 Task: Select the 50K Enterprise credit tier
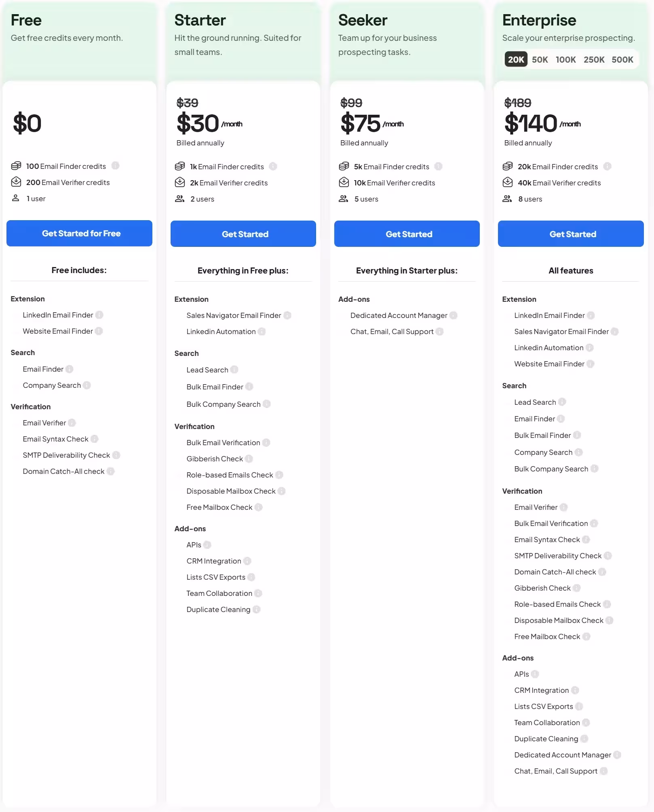coord(540,60)
